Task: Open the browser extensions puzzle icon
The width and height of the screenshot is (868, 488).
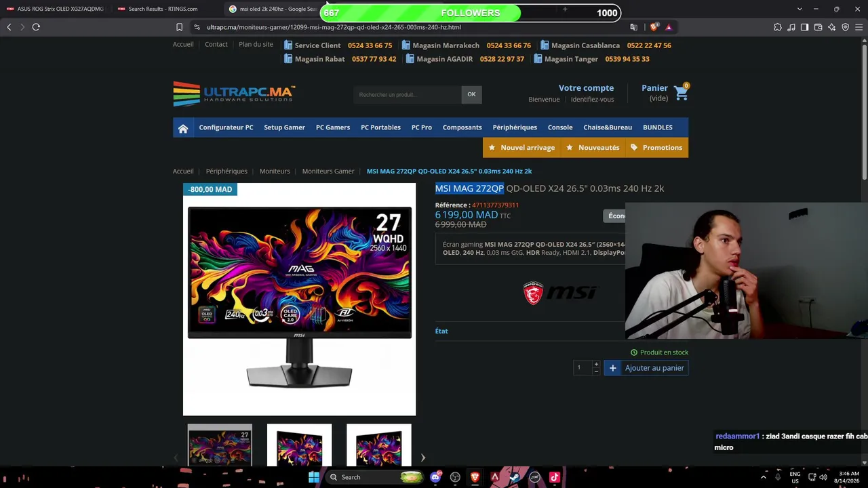Action: (777, 27)
